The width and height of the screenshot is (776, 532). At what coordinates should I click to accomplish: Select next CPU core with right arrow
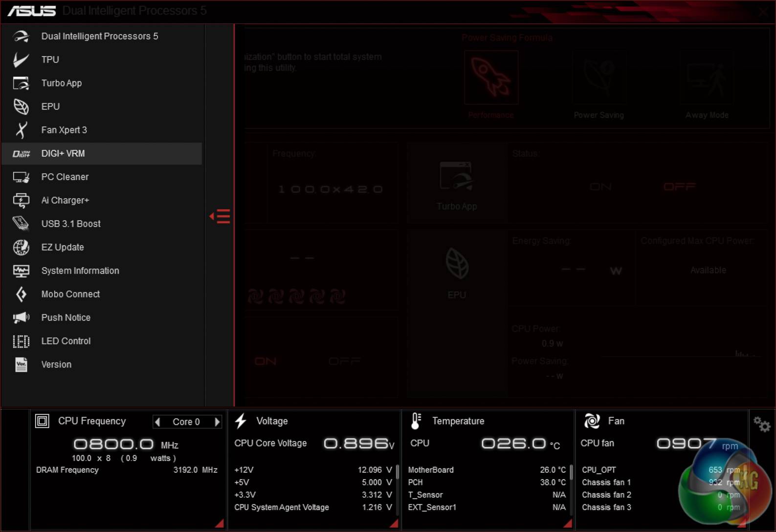click(217, 422)
